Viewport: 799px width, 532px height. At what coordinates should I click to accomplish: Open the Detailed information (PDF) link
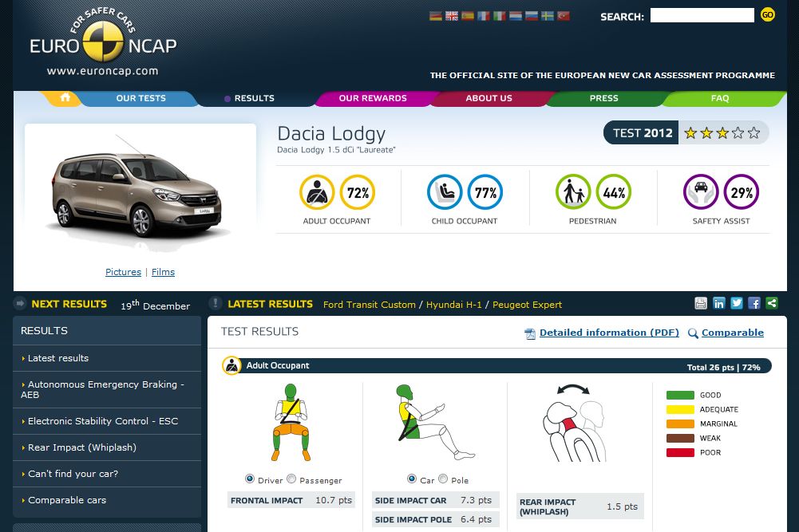(608, 333)
